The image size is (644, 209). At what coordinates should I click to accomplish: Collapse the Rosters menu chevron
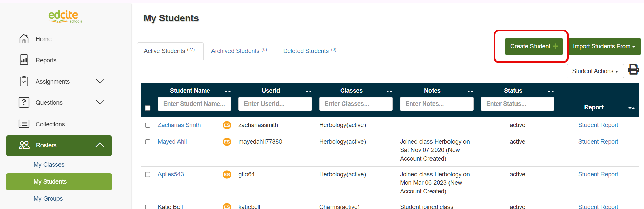pos(100,145)
